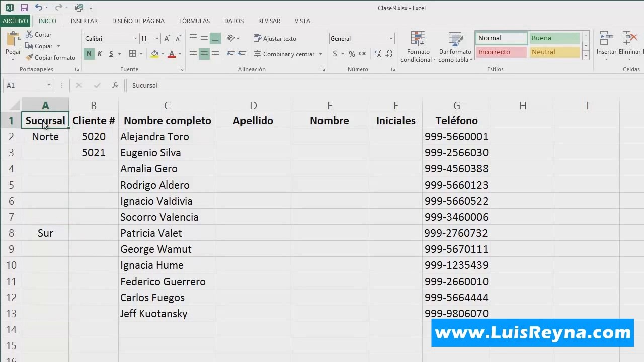Expand the Name Box A1 dropdown
This screenshot has height=362, width=644.
coord(49,86)
